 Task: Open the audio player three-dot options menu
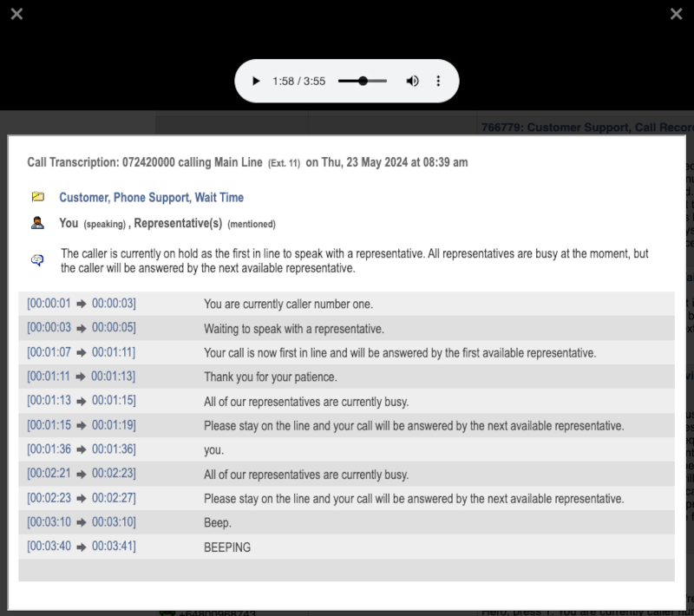438,81
